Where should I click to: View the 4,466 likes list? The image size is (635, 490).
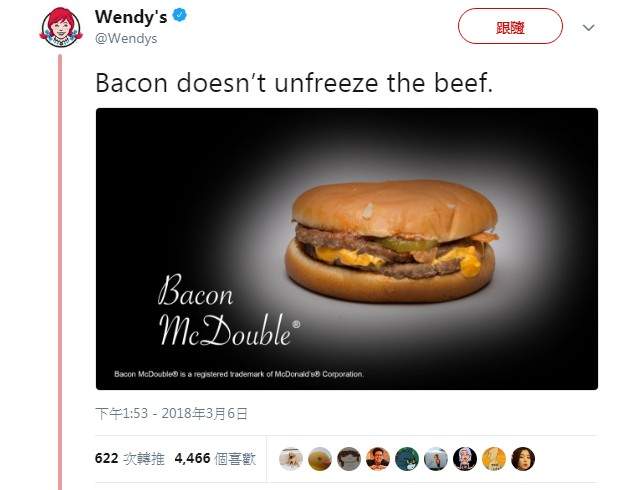pyautogui.click(x=215, y=458)
